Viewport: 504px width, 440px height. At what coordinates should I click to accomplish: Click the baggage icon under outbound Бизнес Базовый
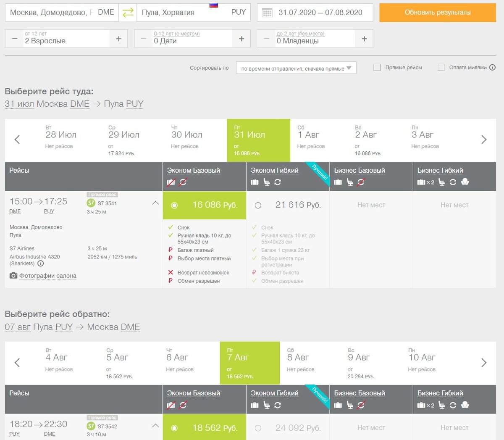[338, 182]
